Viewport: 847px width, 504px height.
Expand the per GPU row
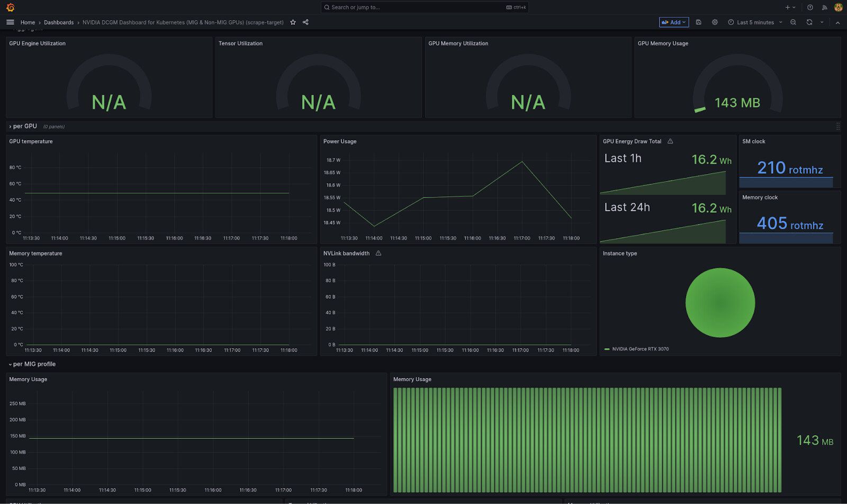24,127
